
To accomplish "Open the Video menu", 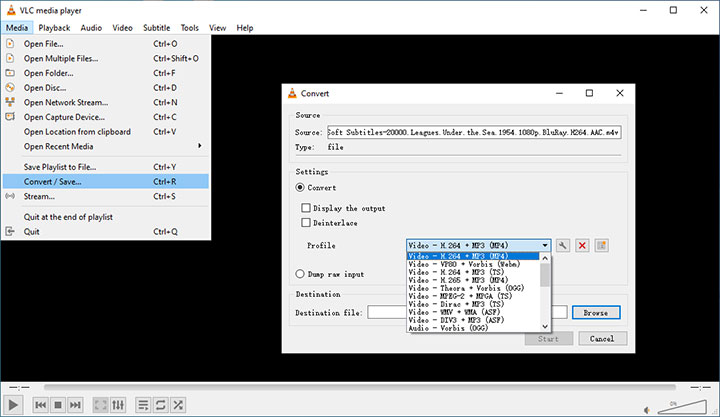I will pos(123,28).
